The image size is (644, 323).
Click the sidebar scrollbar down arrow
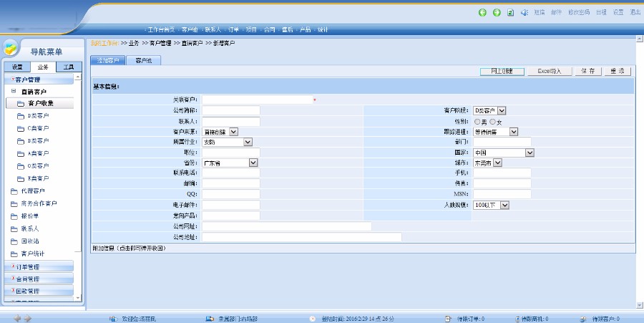(78, 297)
